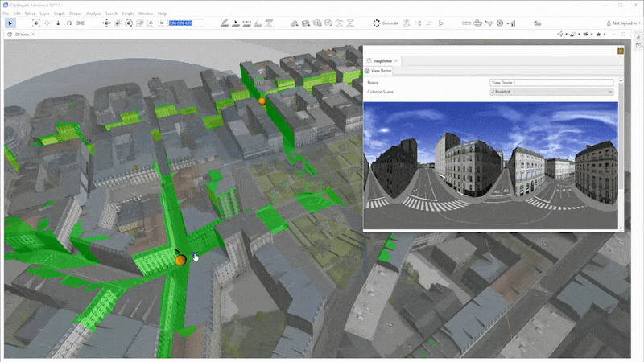
Task: Select the Scale transform tool
Action: pyautogui.click(x=80, y=23)
